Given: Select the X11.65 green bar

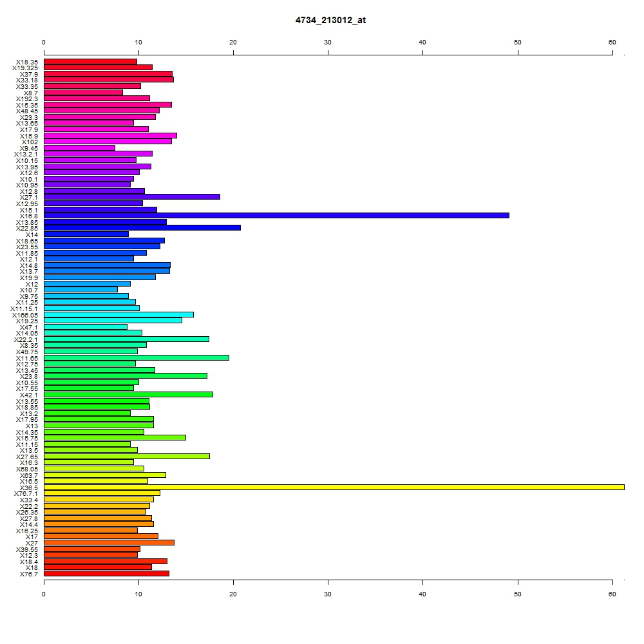Looking at the screenshot, I should [137, 357].
